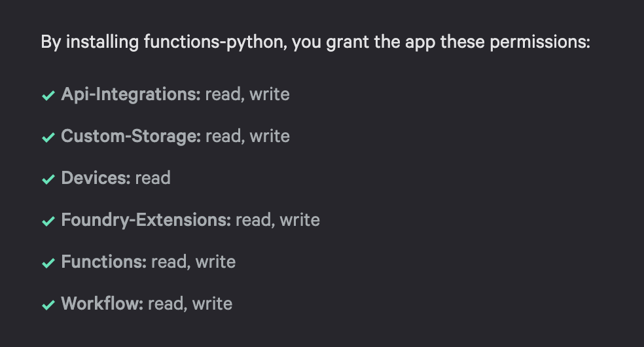The width and height of the screenshot is (644, 347).
Task: Click the Foundry-Extensions permission label
Action: [145, 220]
